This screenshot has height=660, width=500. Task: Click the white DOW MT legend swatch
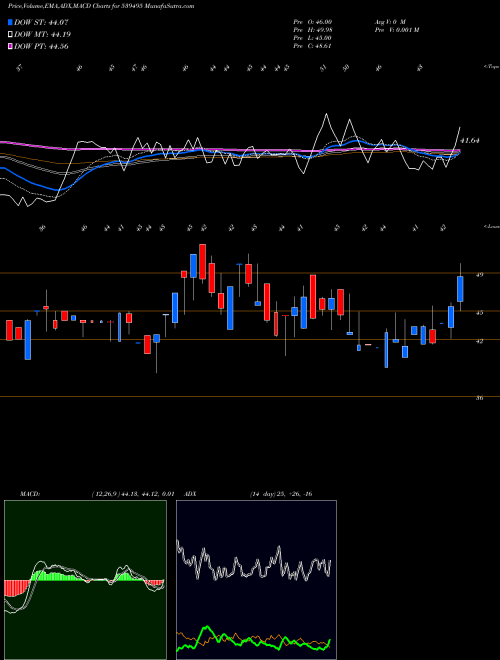click(x=10, y=35)
